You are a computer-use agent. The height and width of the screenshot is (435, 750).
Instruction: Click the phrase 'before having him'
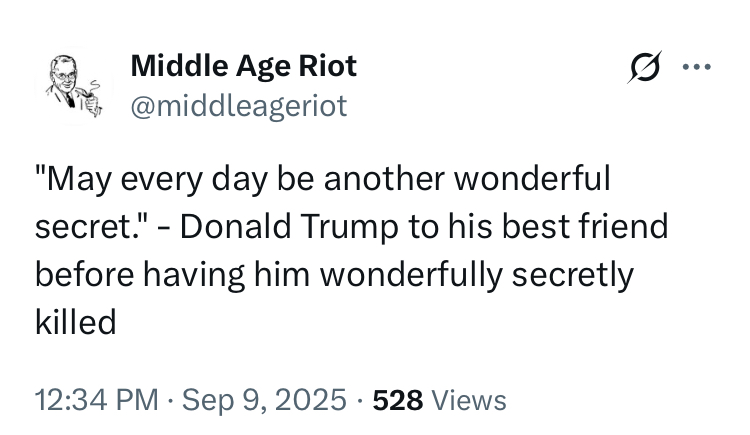(x=172, y=274)
